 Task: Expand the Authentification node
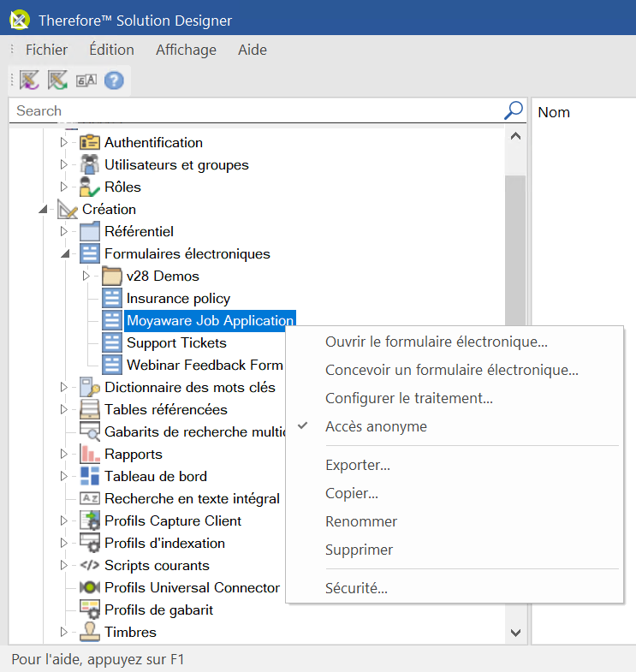coord(63,142)
